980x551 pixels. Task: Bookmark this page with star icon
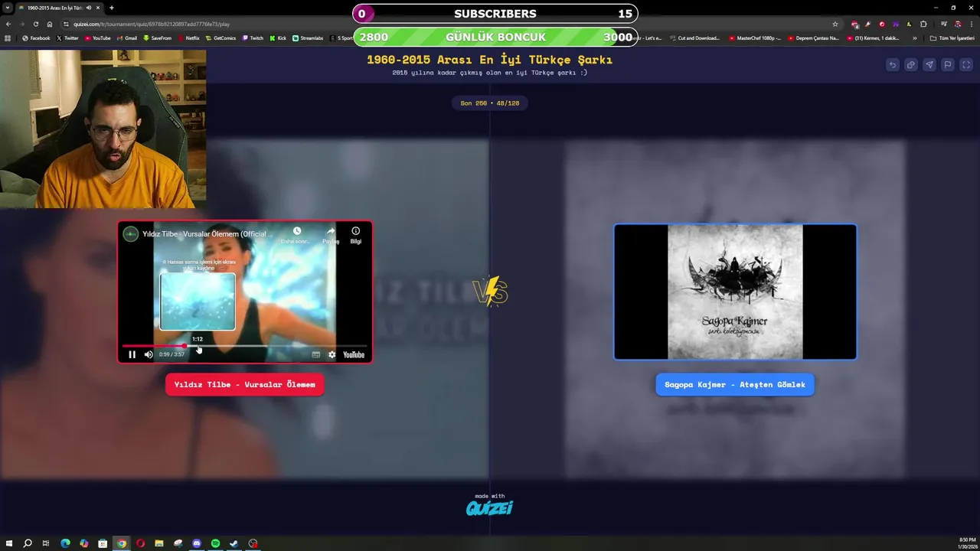835,24
